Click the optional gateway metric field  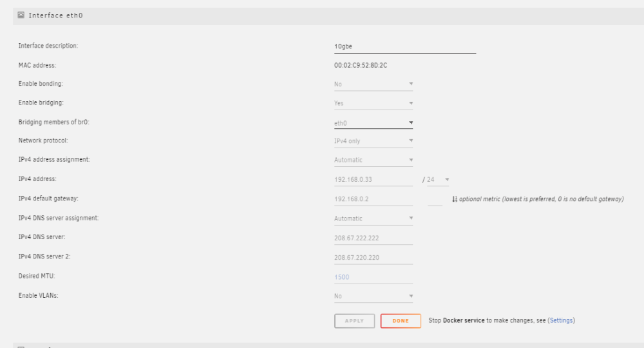pos(435,199)
